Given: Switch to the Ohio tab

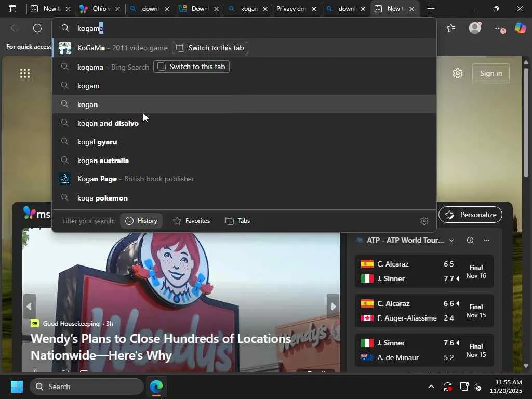Looking at the screenshot, I should pyautogui.click(x=99, y=9).
